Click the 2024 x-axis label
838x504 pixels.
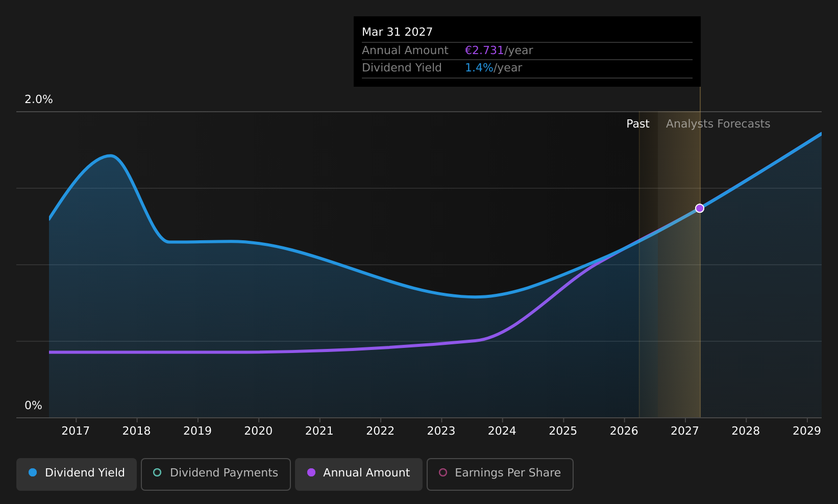pyautogui.click(x=502, y=431)
